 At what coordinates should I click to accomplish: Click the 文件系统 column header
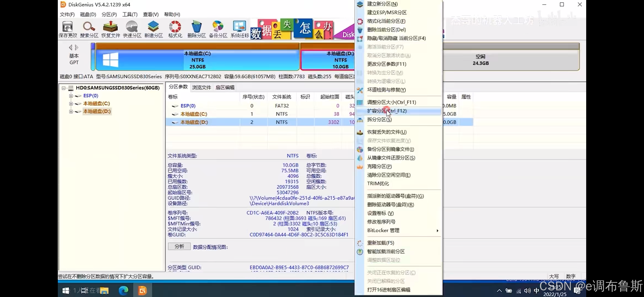281,97
